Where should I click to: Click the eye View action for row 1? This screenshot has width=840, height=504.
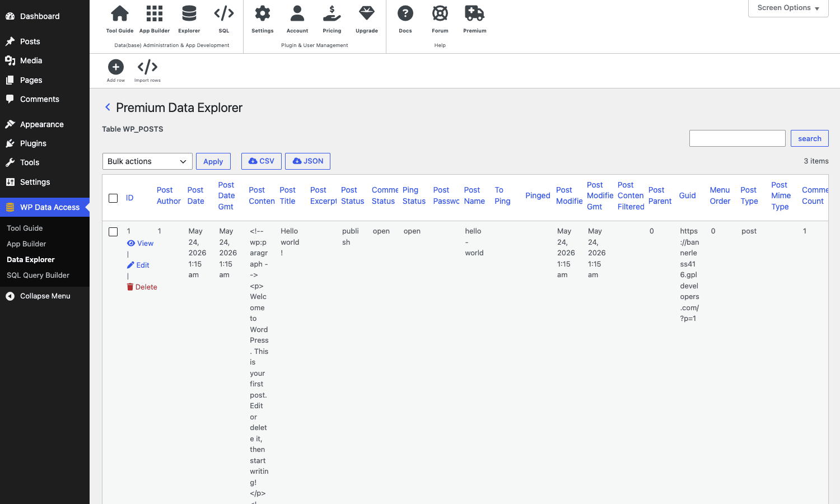141,243
